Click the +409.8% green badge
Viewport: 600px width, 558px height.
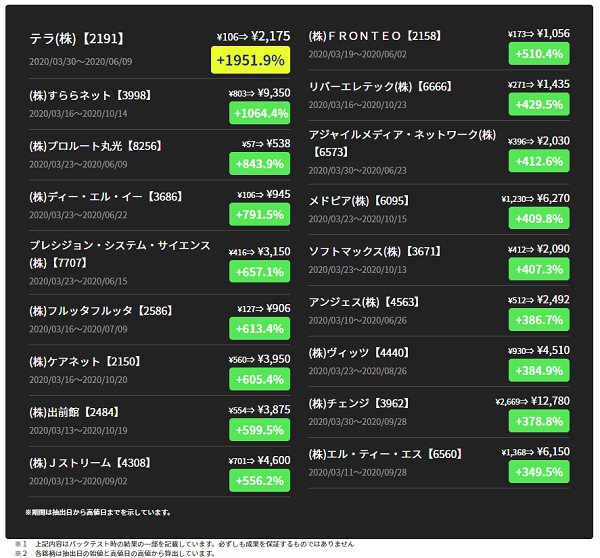539,218
